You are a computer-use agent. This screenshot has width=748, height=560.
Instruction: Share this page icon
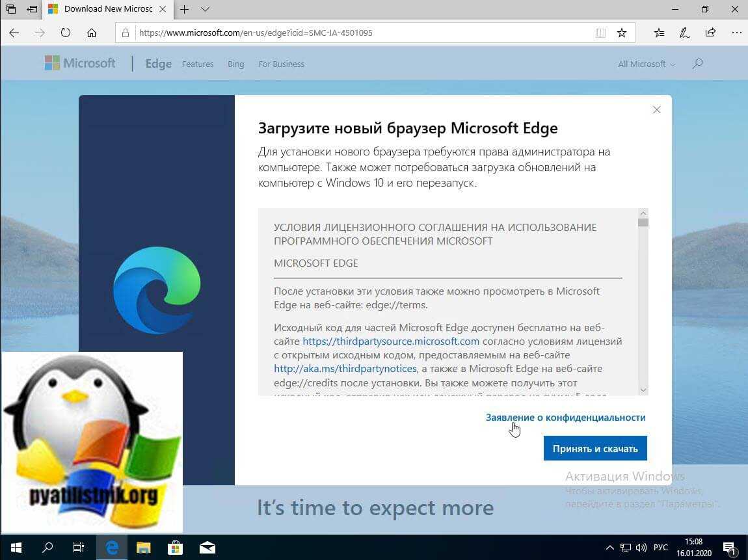[710, 33]
